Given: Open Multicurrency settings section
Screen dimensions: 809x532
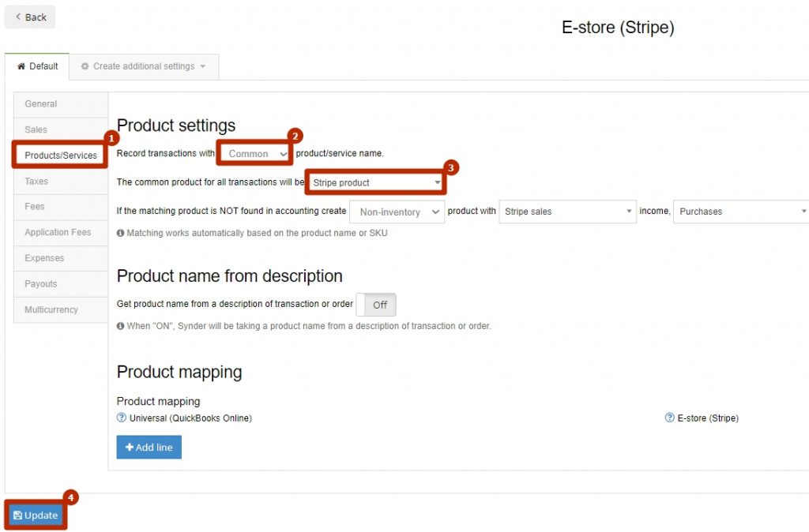Looking at the screenshot, I should tap(61, 310).
